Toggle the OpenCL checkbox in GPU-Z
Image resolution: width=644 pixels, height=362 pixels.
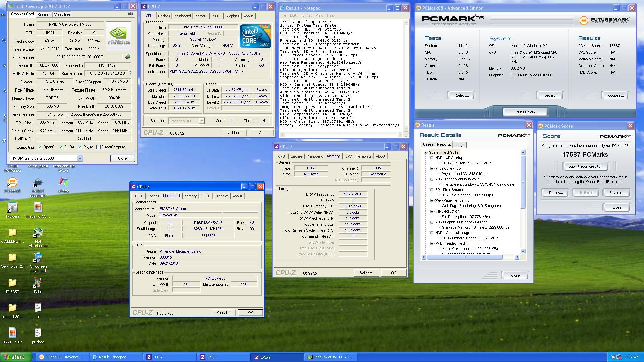[x=40, y=147]
